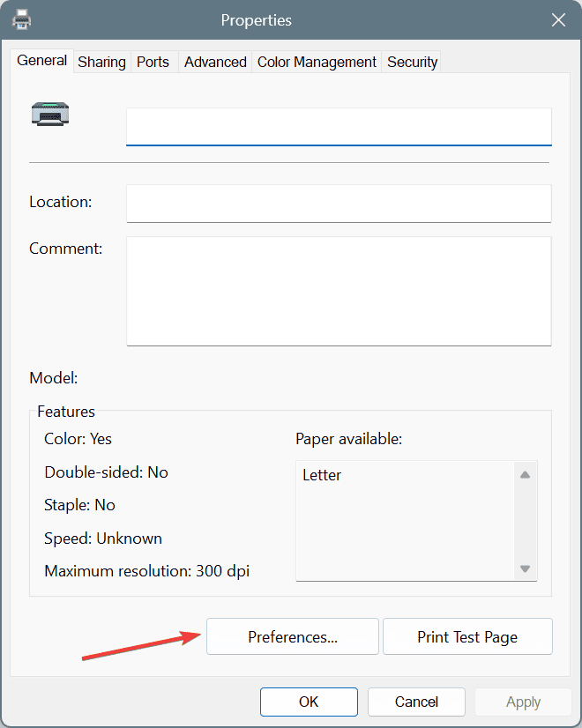Viewport: 582px width, 728px height.
Task: Close the Properties dialog window
Action: point(558,20)
